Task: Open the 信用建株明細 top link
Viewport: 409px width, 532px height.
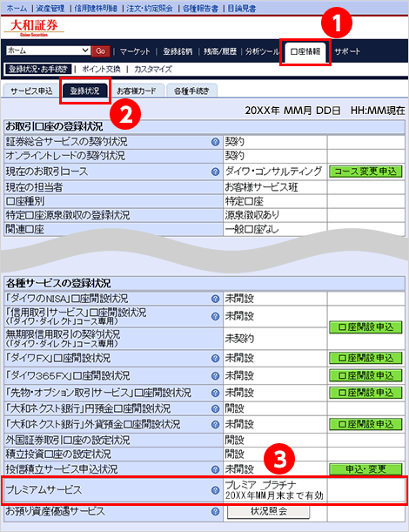Action: [96, 8]
